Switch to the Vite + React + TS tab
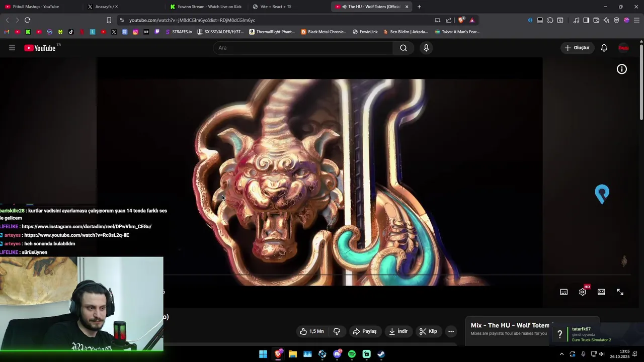Viewport: 644px width, 362px height. (288, 7)
